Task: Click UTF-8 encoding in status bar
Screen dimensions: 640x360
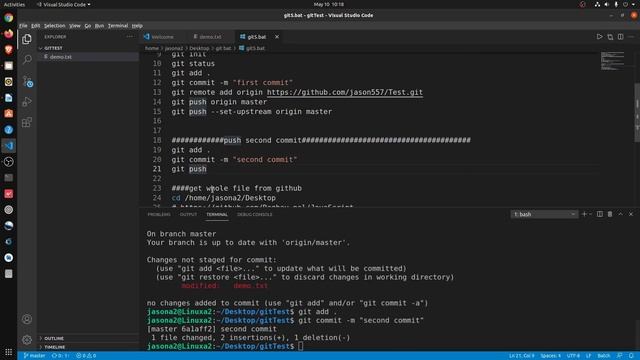Action: click(x=573, y=356)
